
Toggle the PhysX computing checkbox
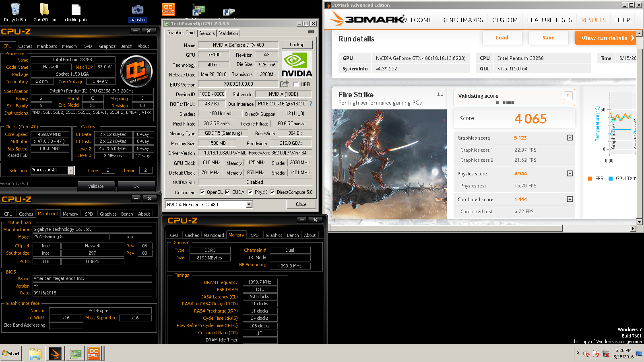click(250, 192)
